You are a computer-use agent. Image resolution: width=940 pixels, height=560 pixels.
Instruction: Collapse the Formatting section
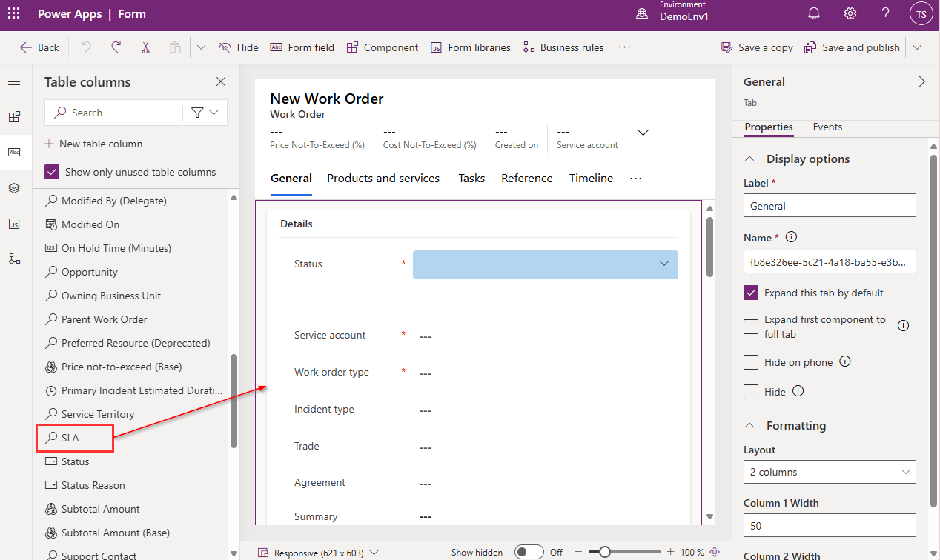pyautogui.click(x=750, y=425)
